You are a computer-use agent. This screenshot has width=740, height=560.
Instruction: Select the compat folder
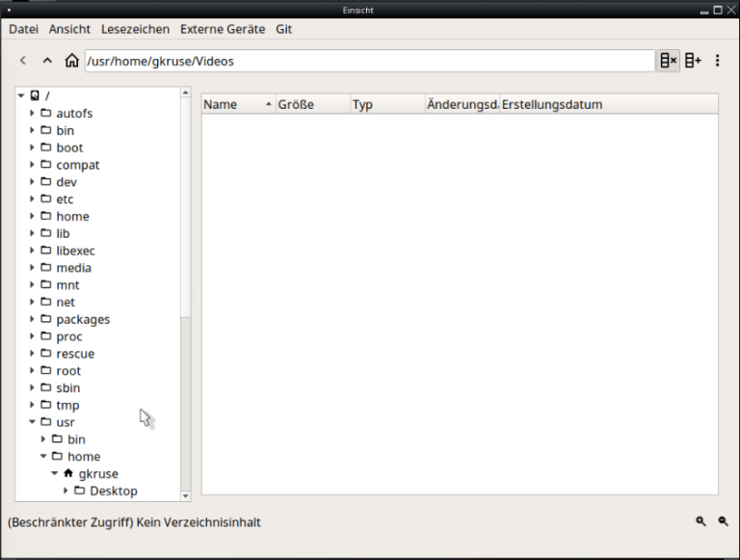(x=78, y=165)
